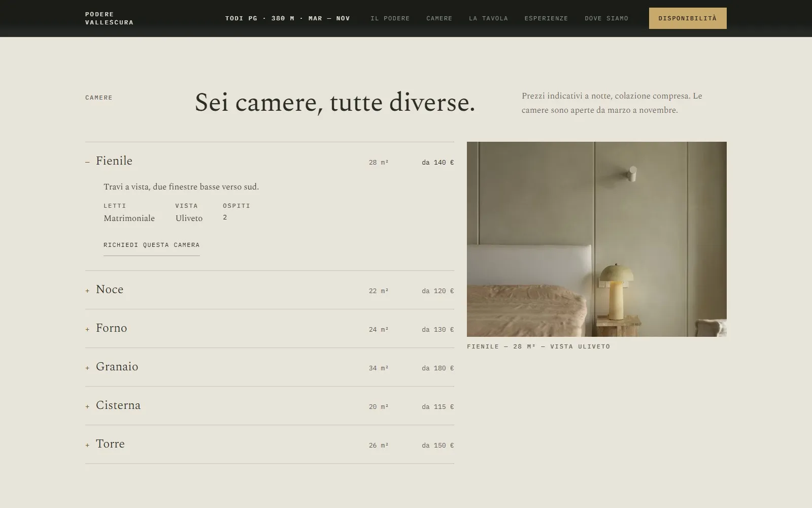
Task: Click Richiedi questa camera link
Action: 151,245
